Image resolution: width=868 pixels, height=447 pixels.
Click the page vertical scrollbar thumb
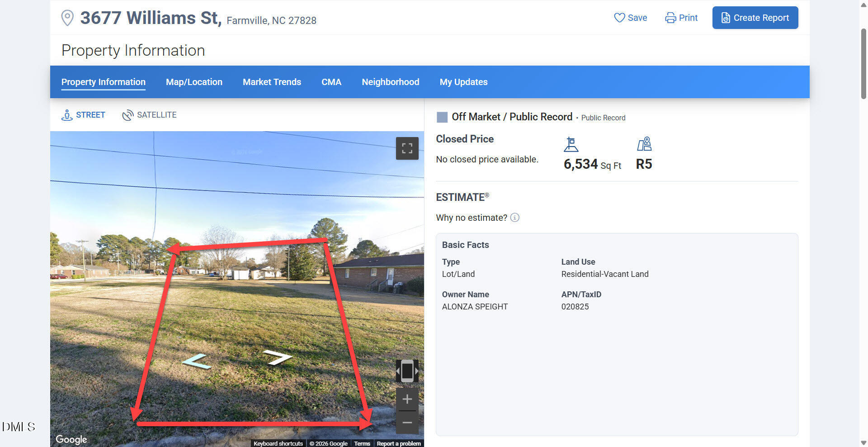(863, 63)
